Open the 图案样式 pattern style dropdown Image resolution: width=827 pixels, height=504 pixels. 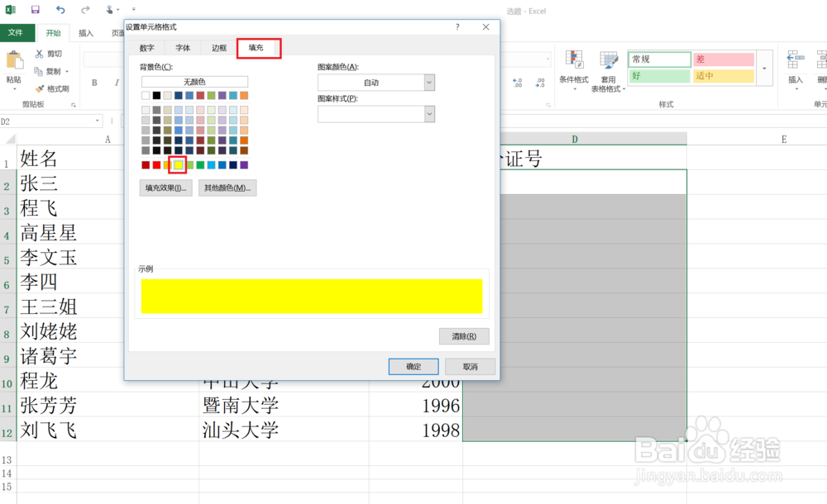[x=428, y=113]
